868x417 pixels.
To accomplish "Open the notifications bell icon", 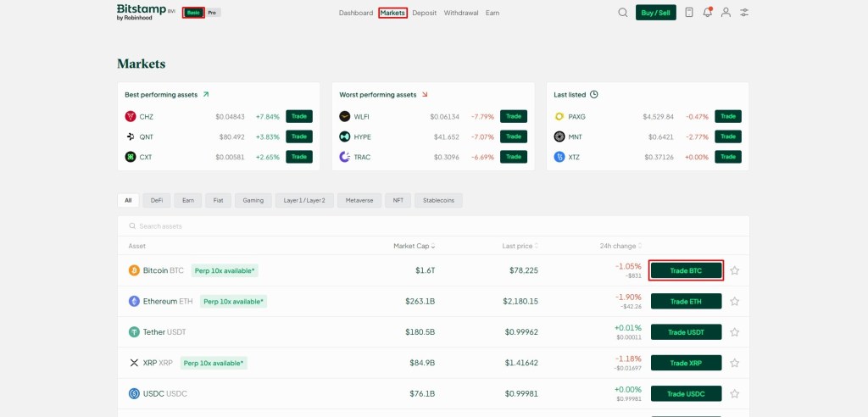I will [708, 12].
